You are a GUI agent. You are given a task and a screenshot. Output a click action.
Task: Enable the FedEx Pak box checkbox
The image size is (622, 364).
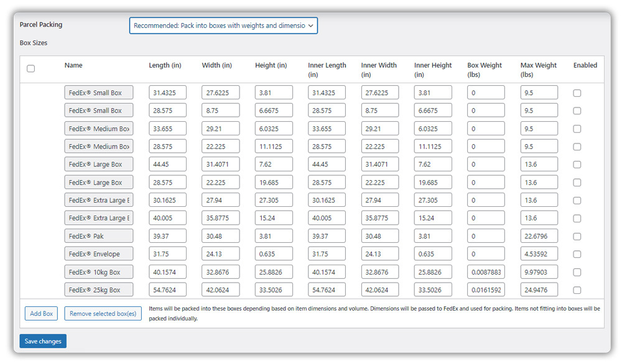point(577,236)
